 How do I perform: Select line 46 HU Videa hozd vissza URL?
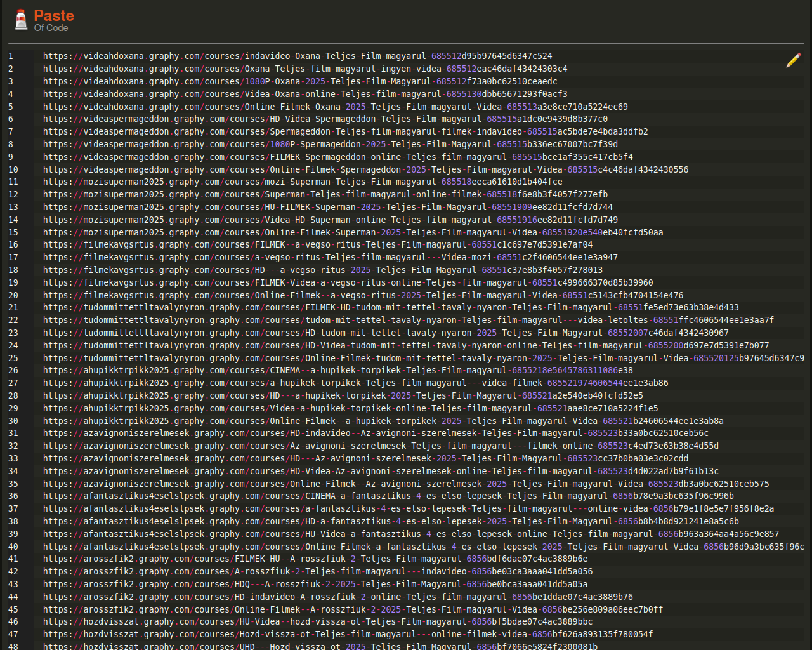point(318,621)
